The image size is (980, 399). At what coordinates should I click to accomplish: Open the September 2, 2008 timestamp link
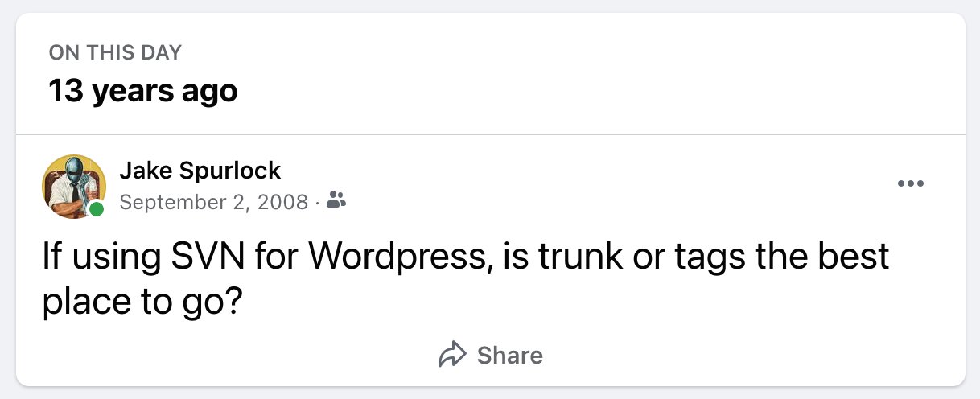pos(213,201)
